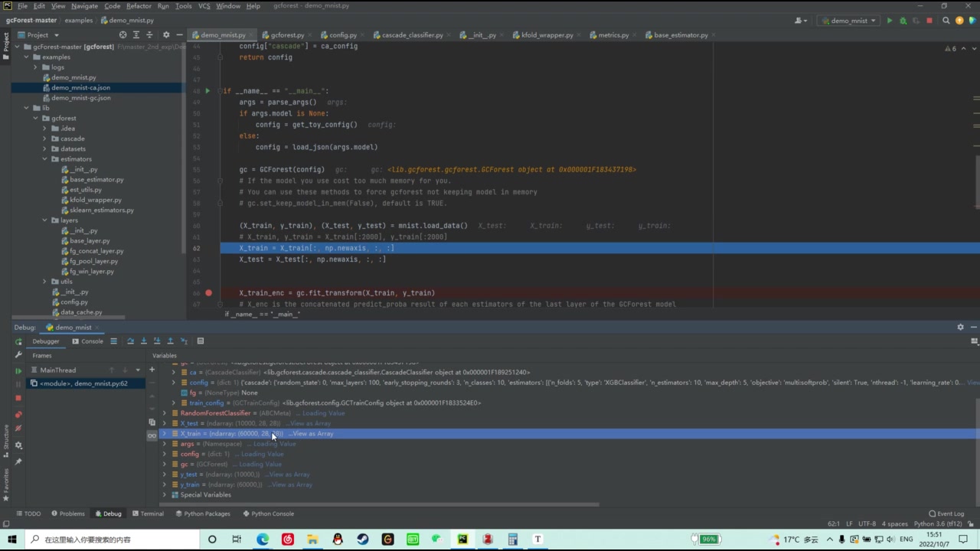This screenshot has height=551, width=980.
Task: Switch to the Console tab in debugger
Action: tap(87, 341)
